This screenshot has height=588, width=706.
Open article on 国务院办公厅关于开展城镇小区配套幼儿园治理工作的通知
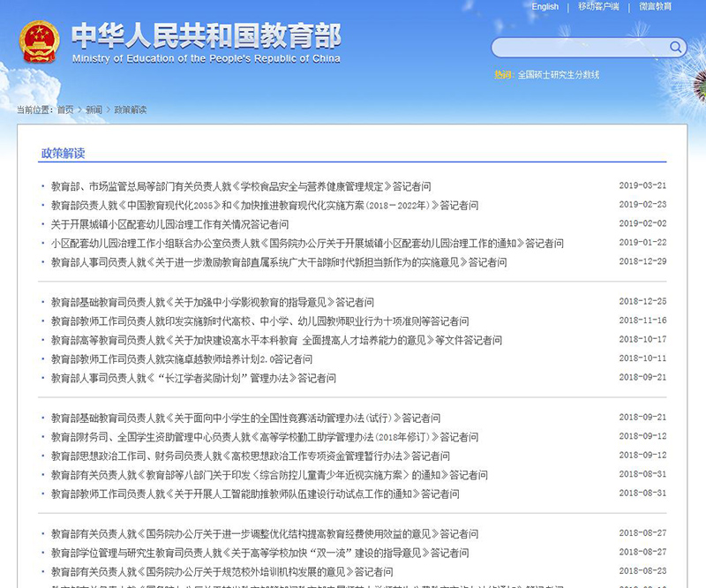(x=307, y=243)
